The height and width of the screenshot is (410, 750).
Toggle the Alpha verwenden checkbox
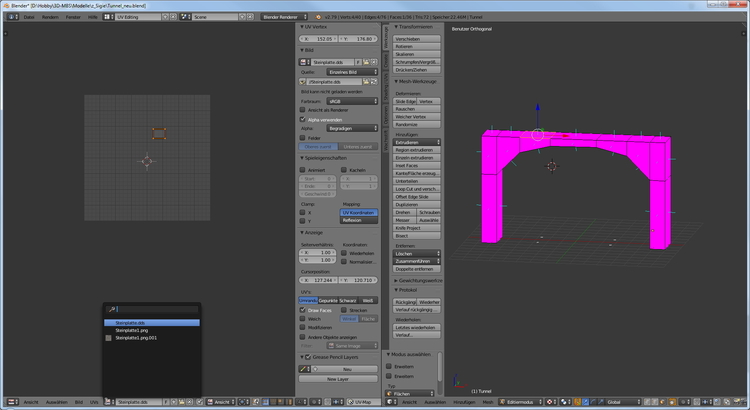tap(304, 118)
